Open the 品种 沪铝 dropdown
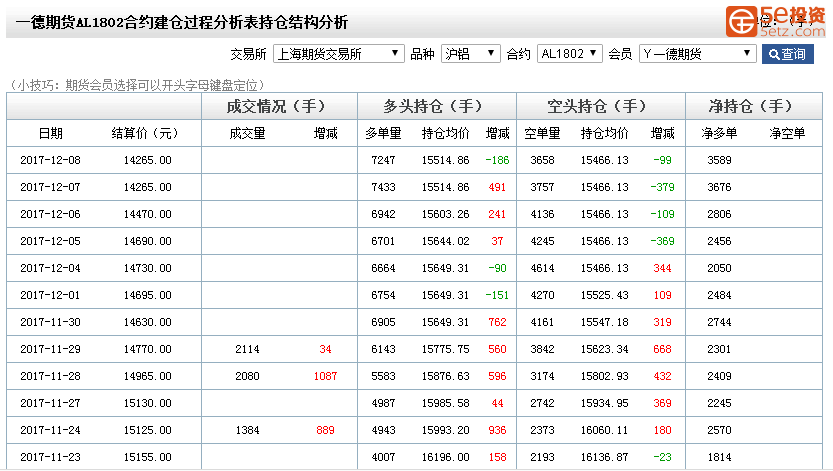Image resolution: width=833 pixels, height=471 pixels. tap(470, 54)
